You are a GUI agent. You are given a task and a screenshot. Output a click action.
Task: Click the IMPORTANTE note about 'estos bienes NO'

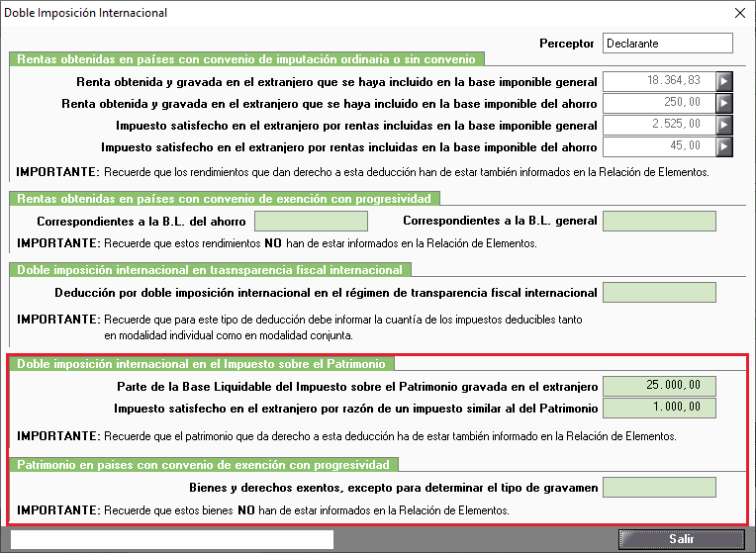pyautogui.click(x=263, y=510)
